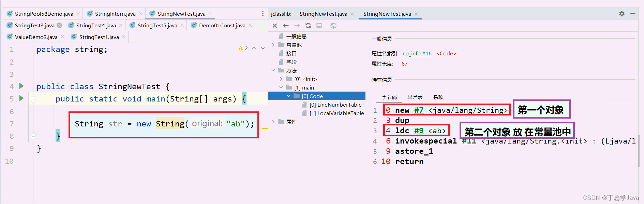Open the StringTest5.java tab
This screenshot has width=644, height=204.
[x=157, y=25]
